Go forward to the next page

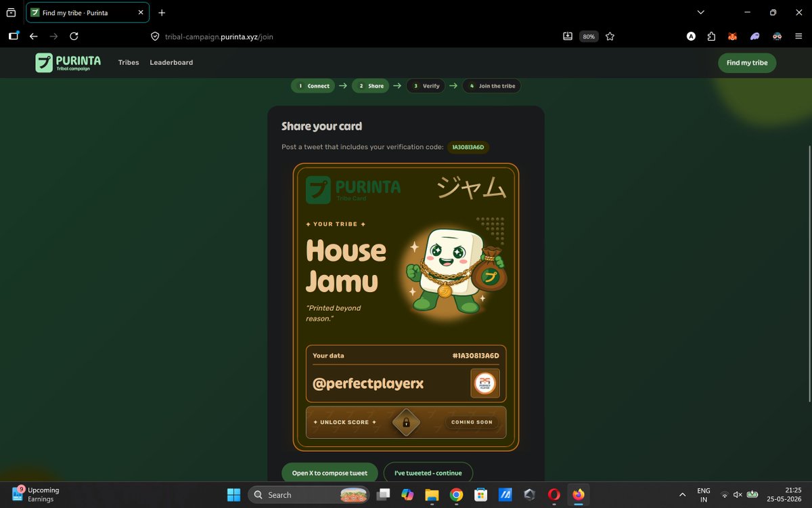pyautogui.click(x=53, y=37)
